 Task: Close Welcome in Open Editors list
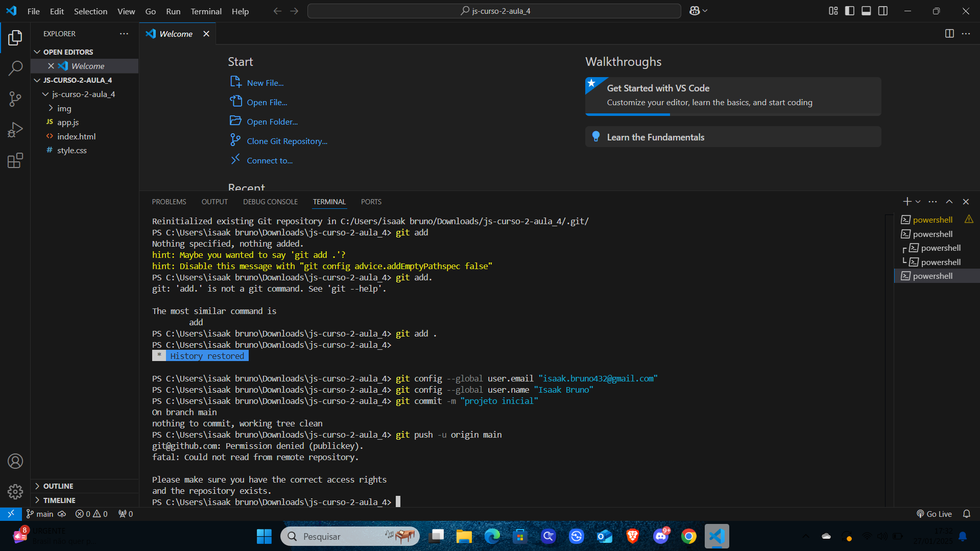pyautogui.click(x=51, y=66)
